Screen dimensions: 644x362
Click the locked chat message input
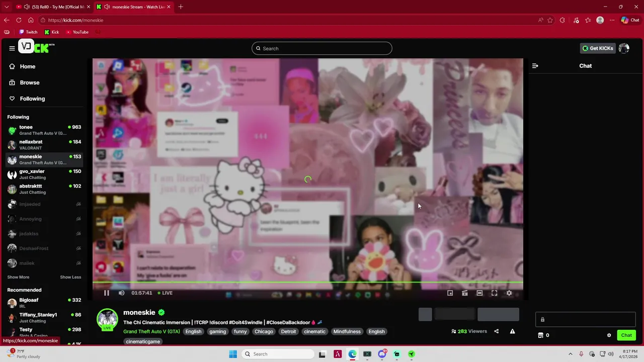coord(586,319)
